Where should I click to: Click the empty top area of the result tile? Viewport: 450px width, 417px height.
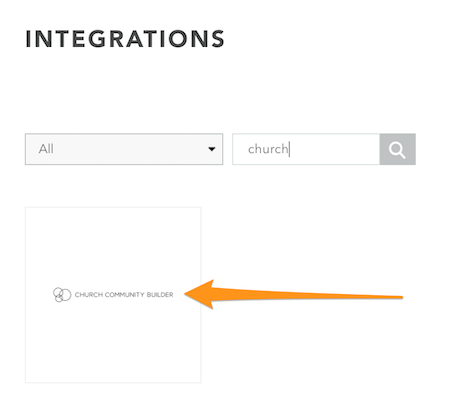113,243
